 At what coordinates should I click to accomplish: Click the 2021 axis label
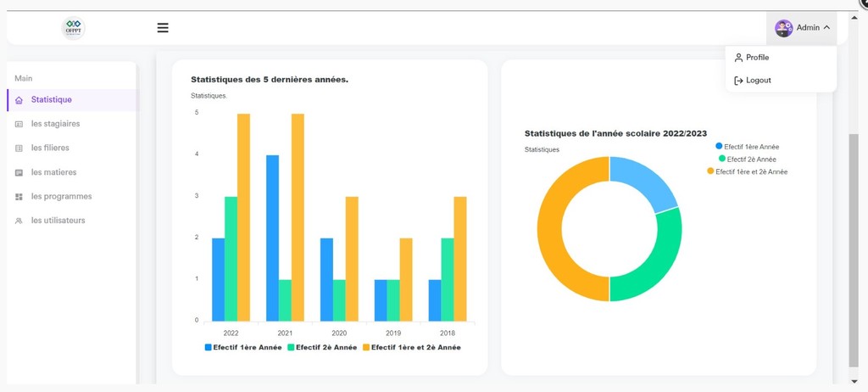pos(285,333)
